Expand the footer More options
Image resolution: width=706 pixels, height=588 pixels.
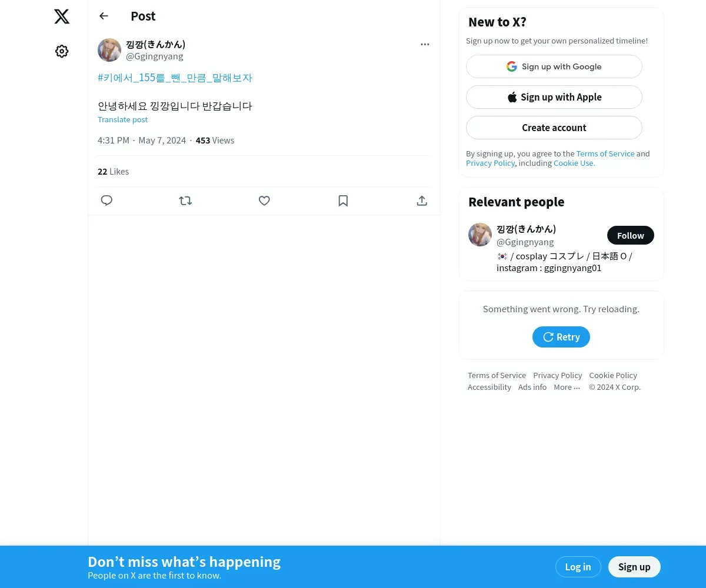tap(567, 387)
